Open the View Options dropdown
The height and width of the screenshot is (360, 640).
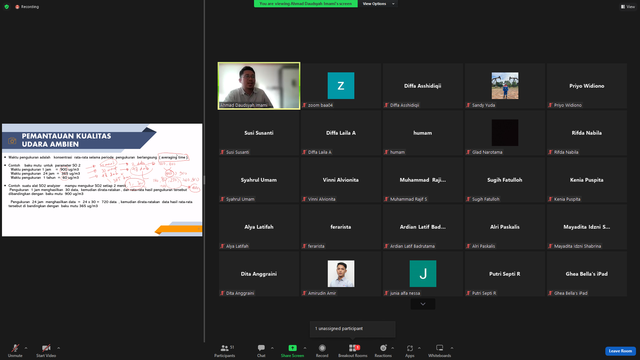point(378,4)
